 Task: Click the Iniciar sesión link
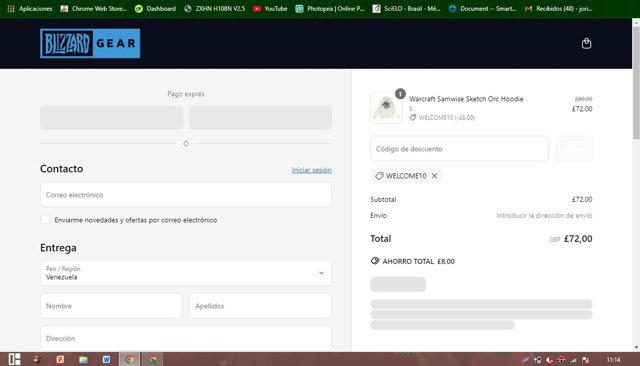(311, 170)
